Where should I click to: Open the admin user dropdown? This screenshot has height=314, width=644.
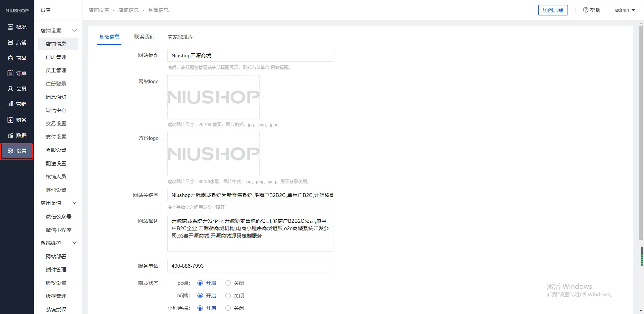(625, 10)
